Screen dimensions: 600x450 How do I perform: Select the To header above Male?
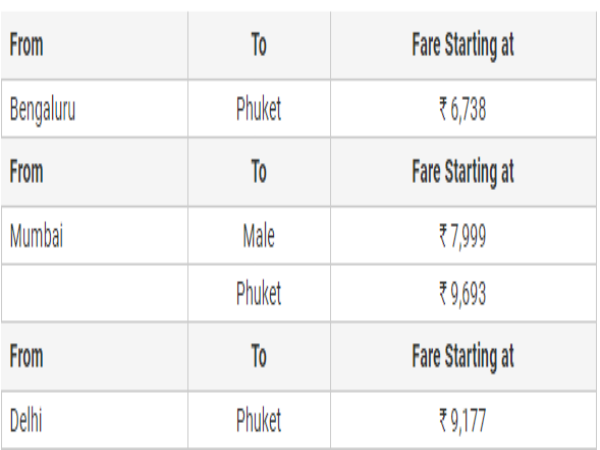pos(258,171)
